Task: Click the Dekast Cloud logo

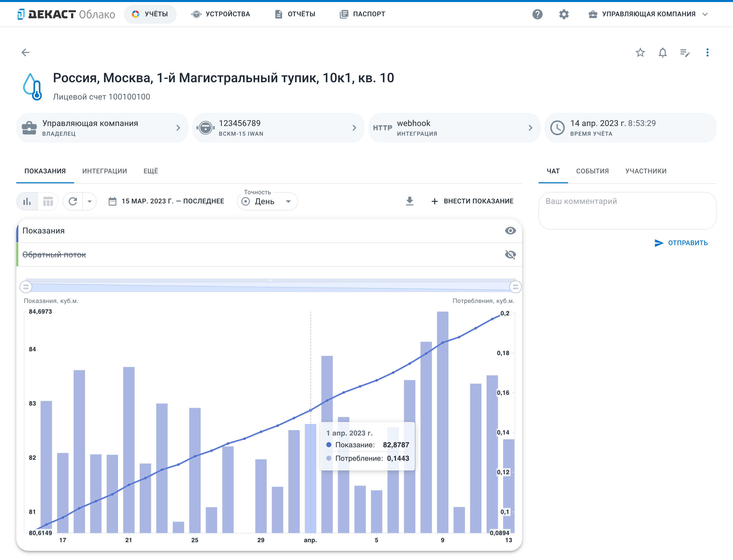Action: tap(66, 14)
